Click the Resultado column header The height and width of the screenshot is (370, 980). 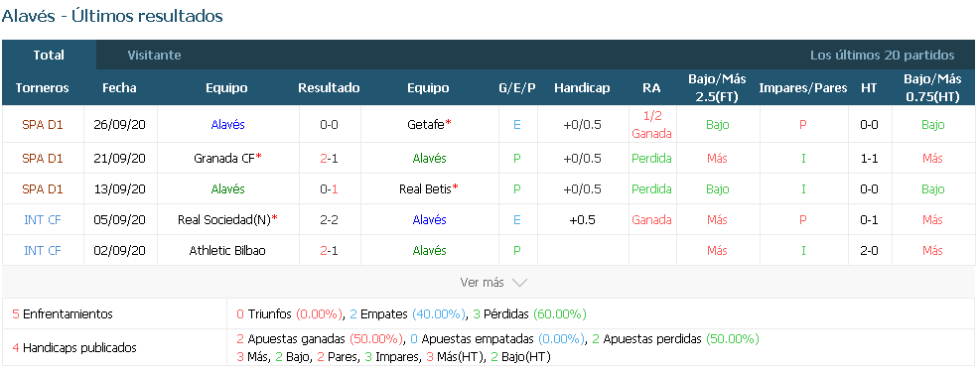point(329,88)
